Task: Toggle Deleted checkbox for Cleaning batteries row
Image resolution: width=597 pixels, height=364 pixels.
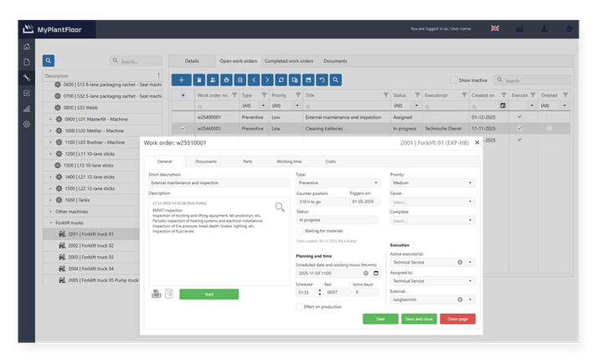Action: pyautogui.click(x=549, y=128)
